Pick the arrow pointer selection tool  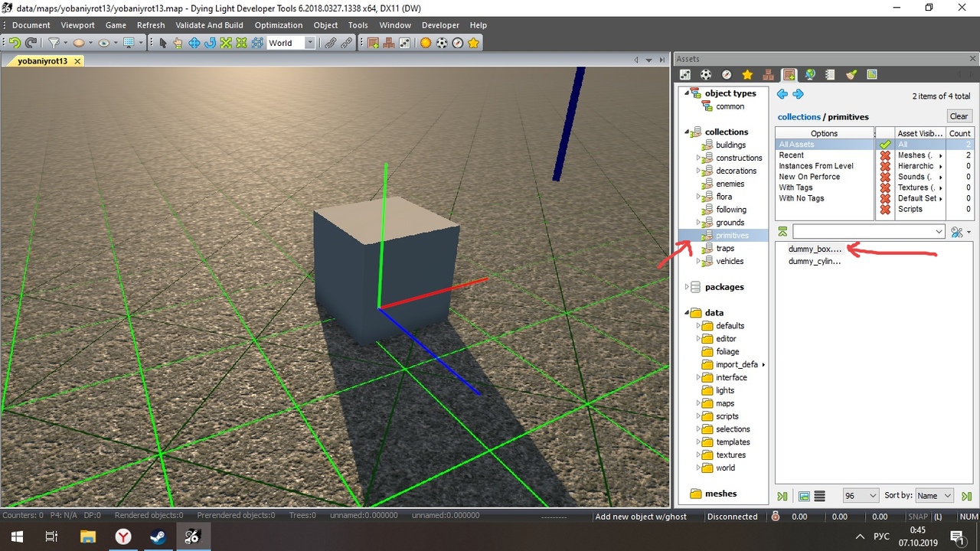[x=163, y=43]
